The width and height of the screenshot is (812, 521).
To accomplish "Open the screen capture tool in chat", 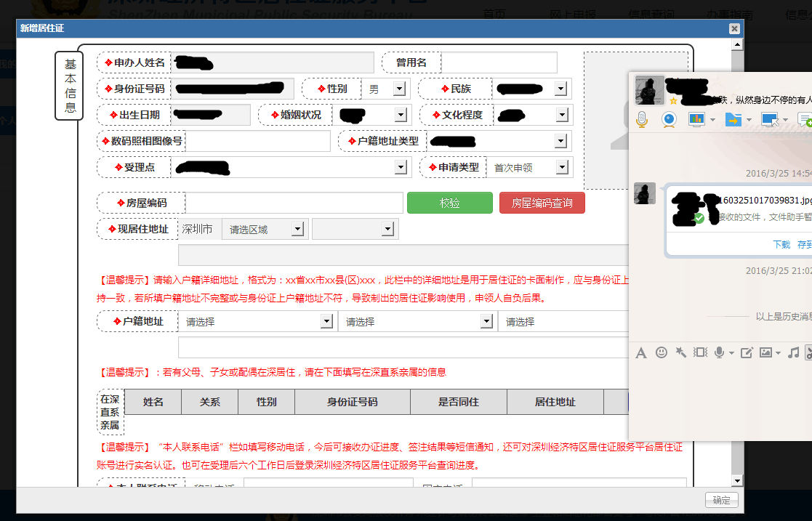I will pyautogui.click(x=747, y=352).
